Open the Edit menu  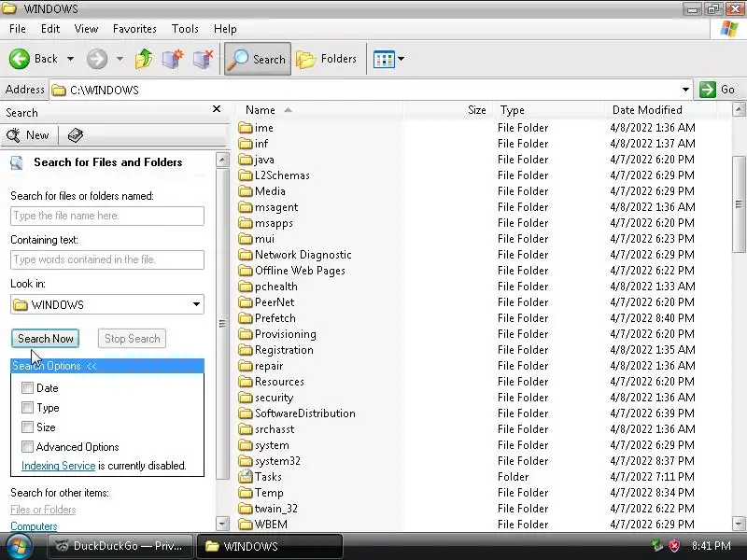(x=50, y=29)
